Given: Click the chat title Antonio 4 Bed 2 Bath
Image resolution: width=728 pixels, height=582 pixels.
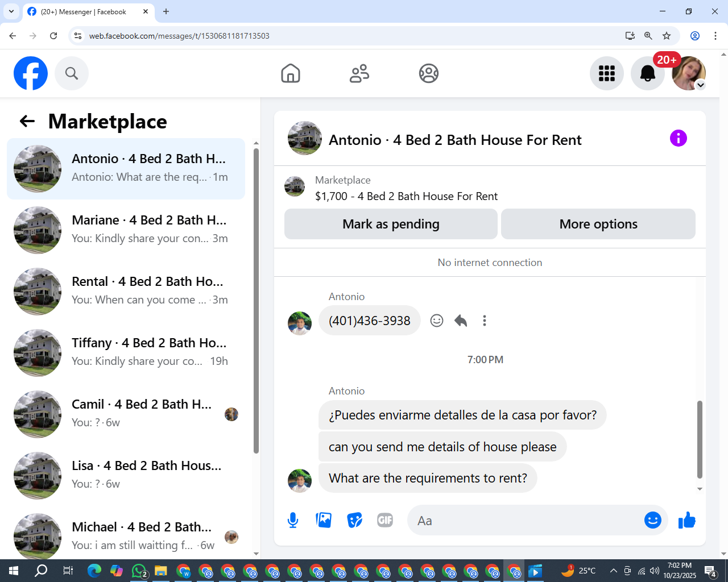Looking at the screenshot, I should coord(455,140).
